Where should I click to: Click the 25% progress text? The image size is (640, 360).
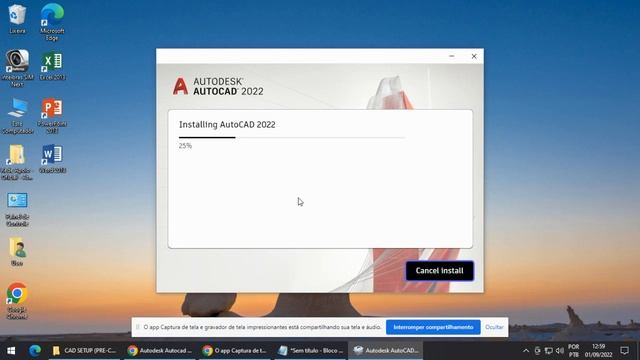(x=185, y=146)
